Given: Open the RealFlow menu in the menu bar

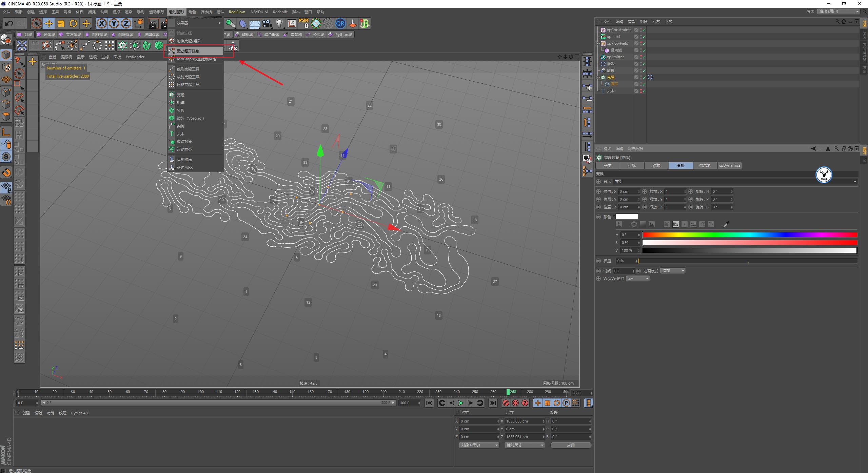Looking at the screenshot, I should tap(237, 12).
